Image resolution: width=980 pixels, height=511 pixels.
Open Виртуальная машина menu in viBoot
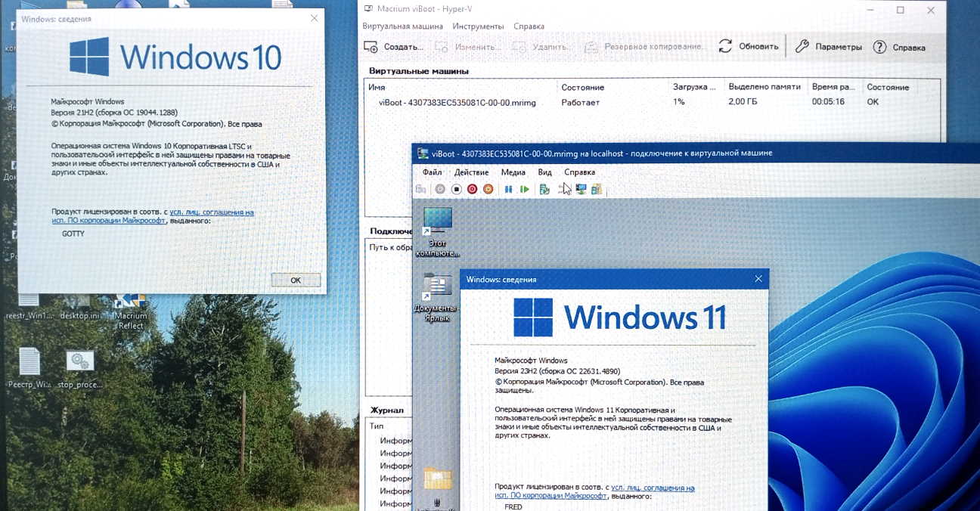(x=402, y=26)
